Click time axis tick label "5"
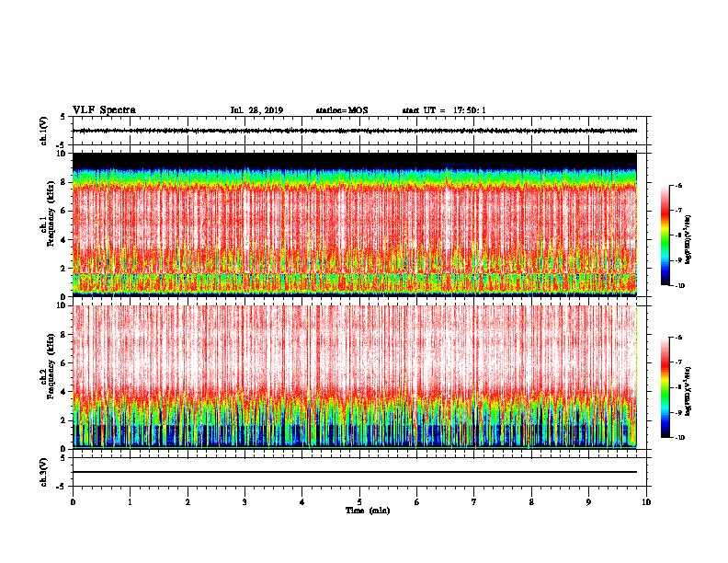The image size is (728, 563). (359, 501)
